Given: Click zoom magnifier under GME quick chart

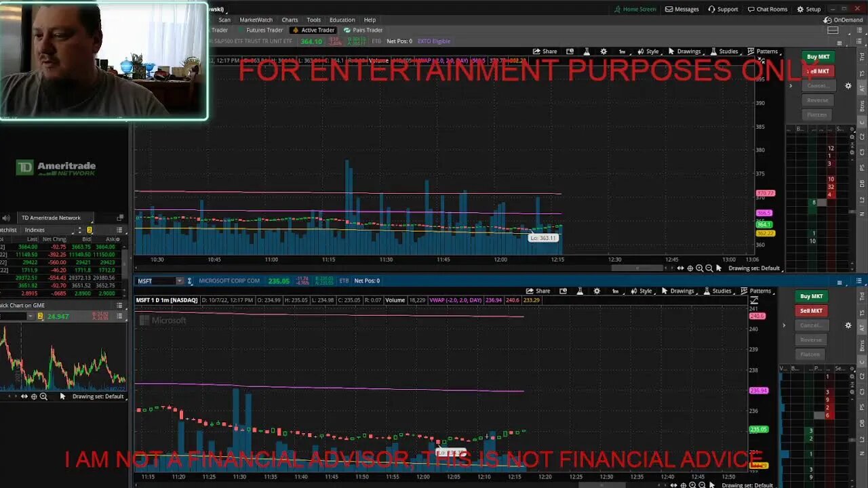Looking at the screenshot, I should (43, 396).
